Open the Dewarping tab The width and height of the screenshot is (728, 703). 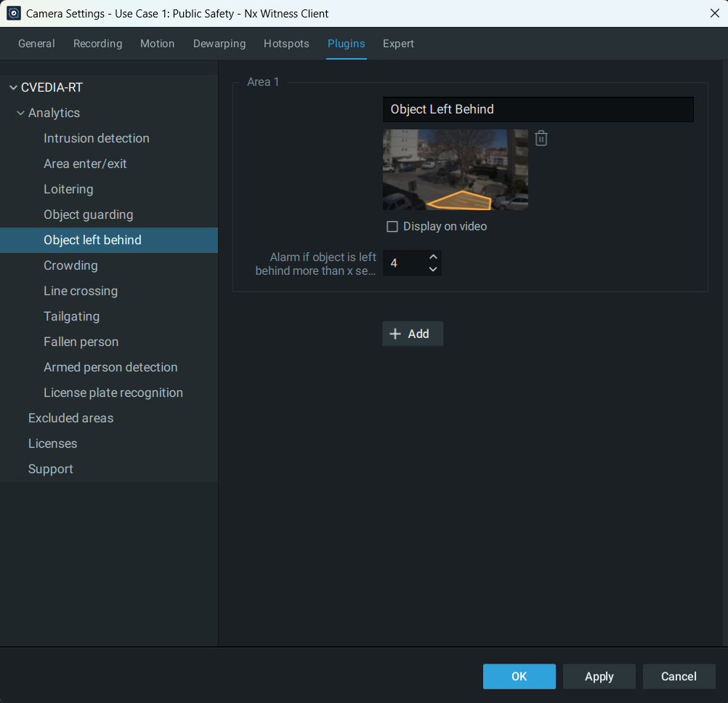pyautogui.click(x=219, y=44)
